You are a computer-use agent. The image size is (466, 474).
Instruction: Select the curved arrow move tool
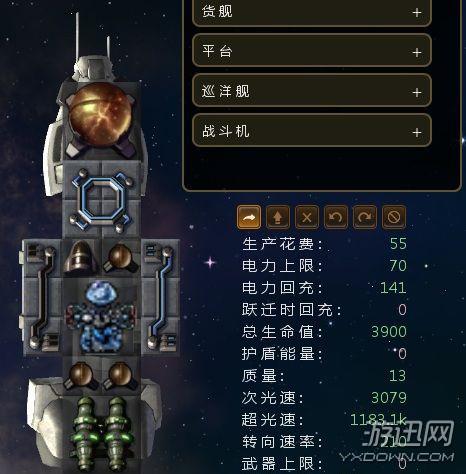pos(249,217)
